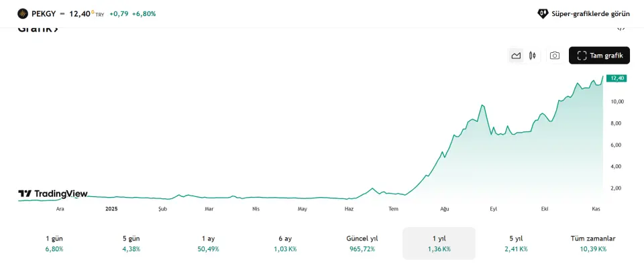Choose the Güncel yıl range
Viewport: 644px width, 272px height.
coord(362,243)
